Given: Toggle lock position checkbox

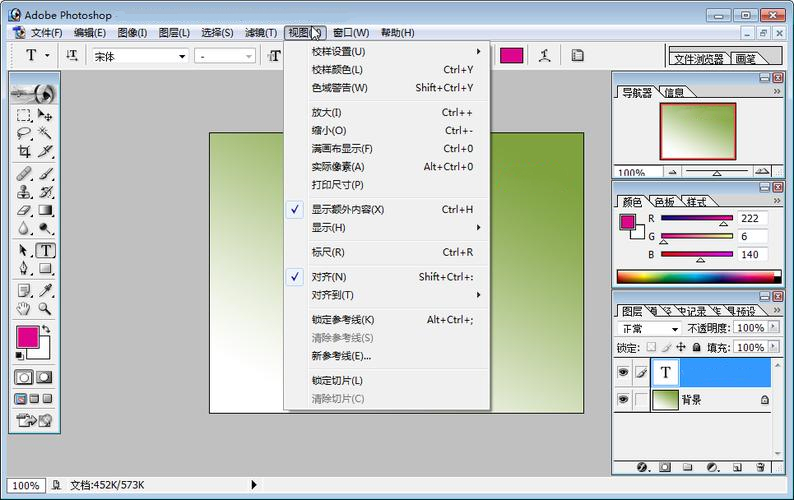Looking at the screenshot, I should 681,347.
